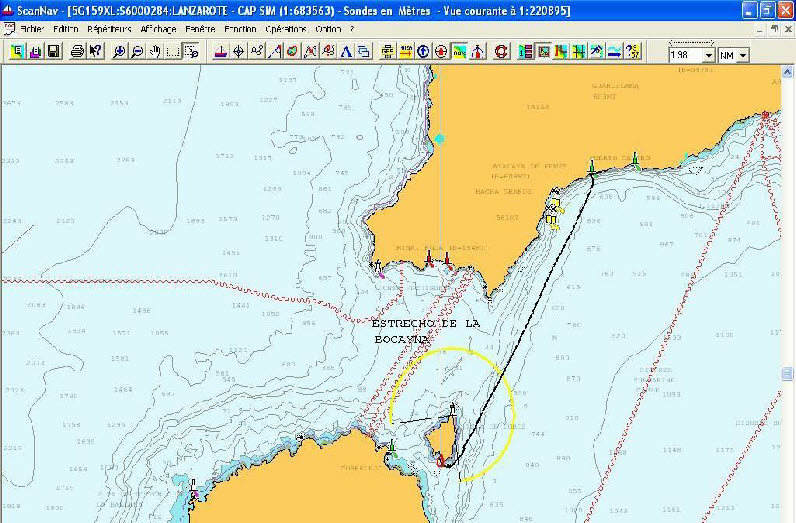Click the ship icon in toolbar
796x523 pixels.
[x=220, y=51]
